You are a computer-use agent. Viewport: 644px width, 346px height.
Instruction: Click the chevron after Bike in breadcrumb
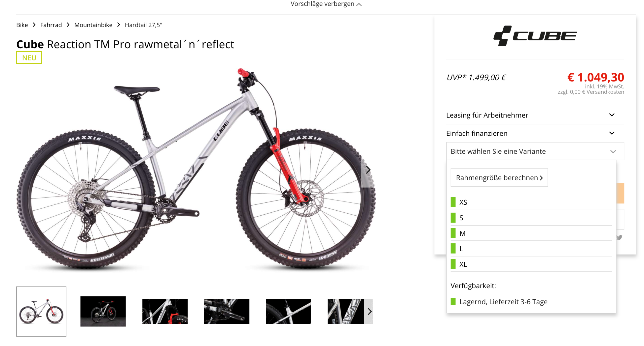pos(34,25)
